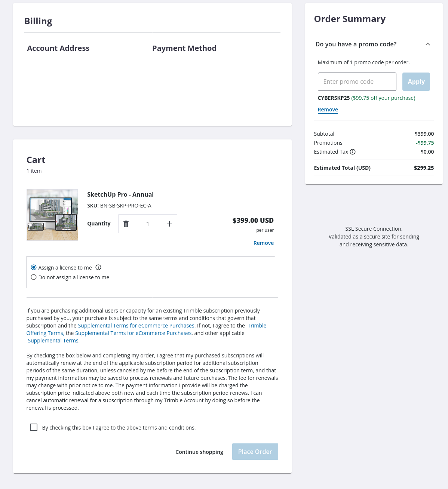Select Do not assign a license
Screen dimensions: 448x489
click(34, 277)
